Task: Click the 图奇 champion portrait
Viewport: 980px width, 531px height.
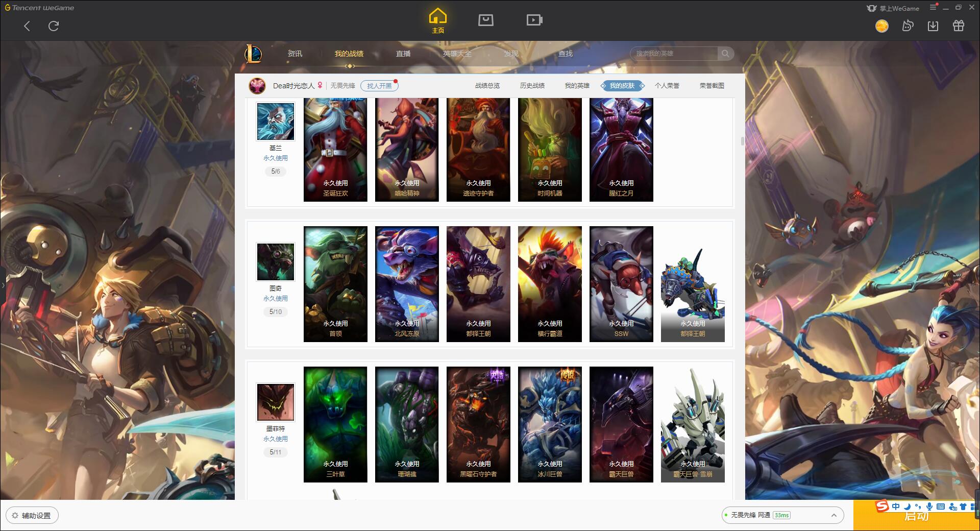Action: pyautogui.click(x=276, y=261)
